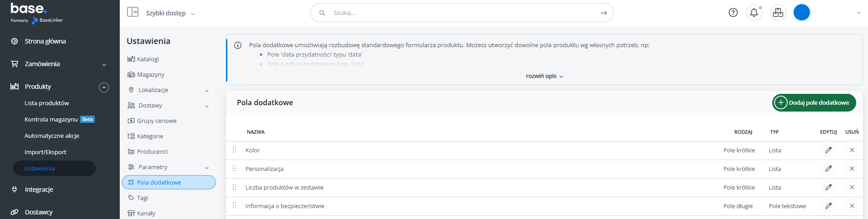
Task: Open the help question mark icon
Action: pyautogui.click(x=733, y=13)
